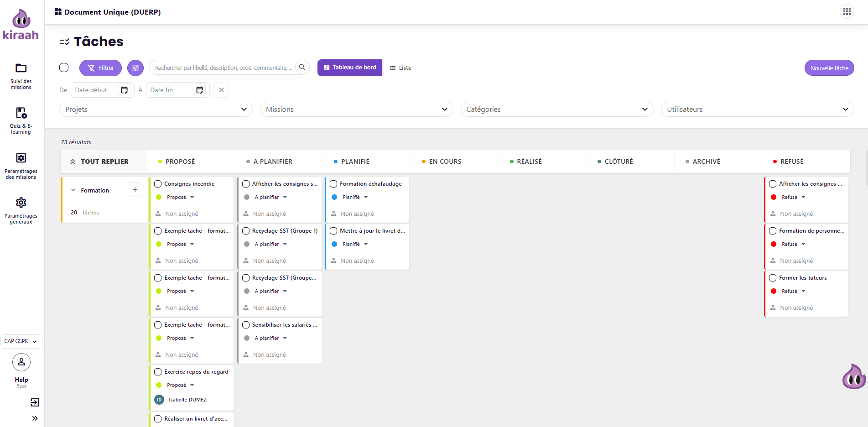Open the Kiraah mascot chat bubble
This screenshot has width=868, height=427.
(x=854, y=376)
